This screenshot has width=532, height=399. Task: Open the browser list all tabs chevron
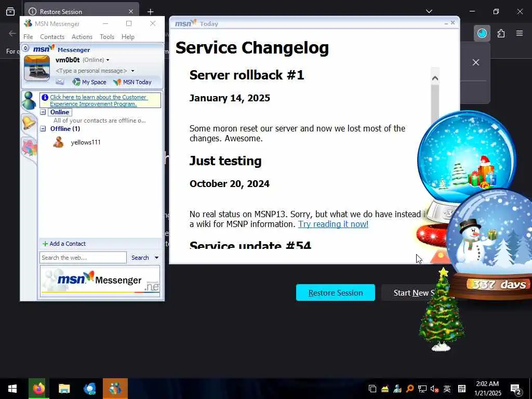[x=429, y=11]
